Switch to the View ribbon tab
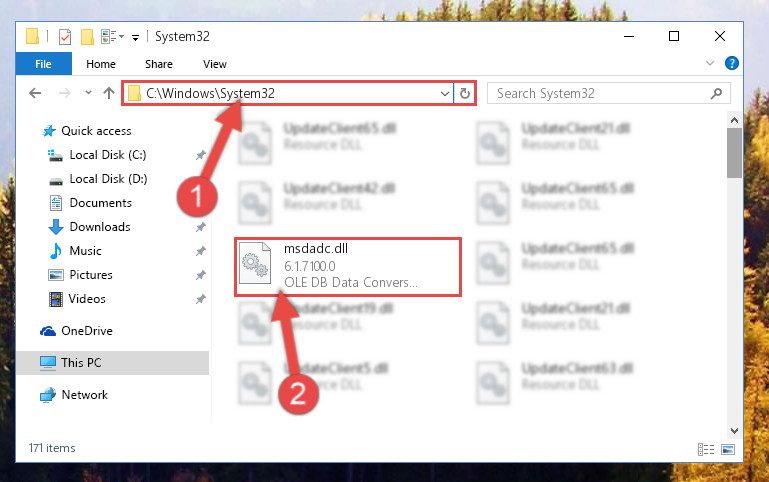The height and width of the screenshot is (482, 769). [x=215, y=64]
